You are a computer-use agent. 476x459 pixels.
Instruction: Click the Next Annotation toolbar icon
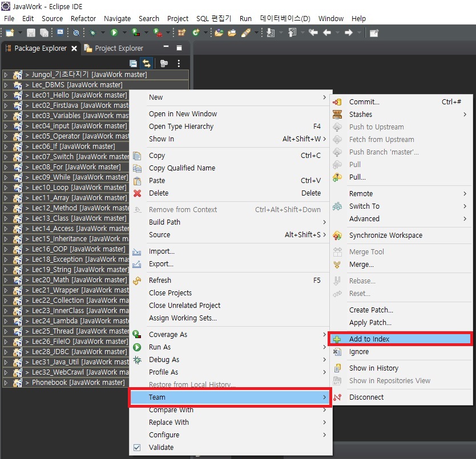(270, 33)
